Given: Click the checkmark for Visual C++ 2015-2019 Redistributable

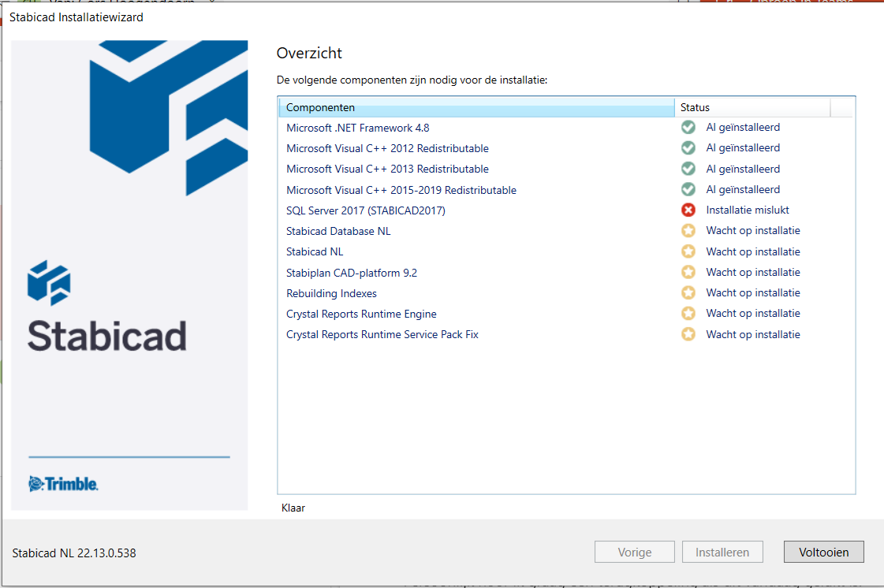Looking at the screenshot, I should point(688,189).
